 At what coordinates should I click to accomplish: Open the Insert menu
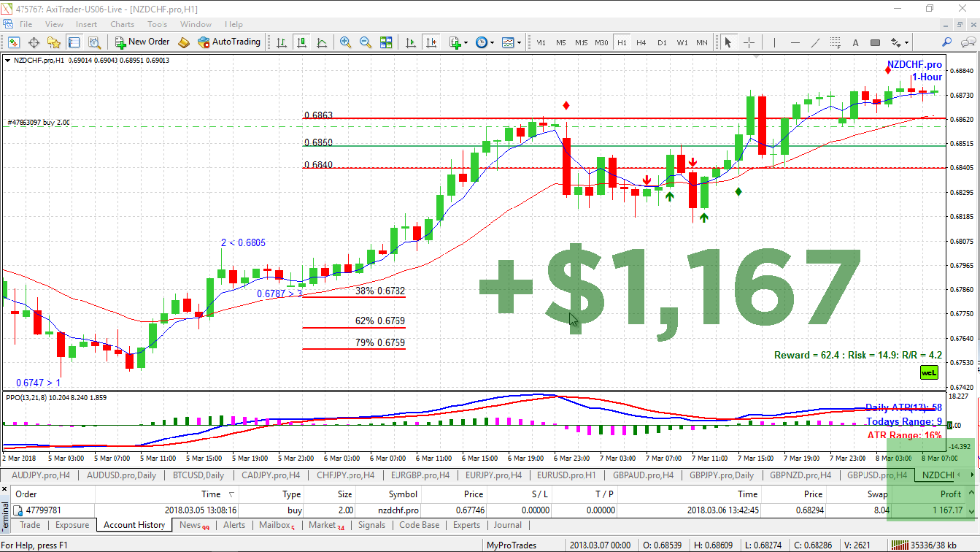[86, 24]
